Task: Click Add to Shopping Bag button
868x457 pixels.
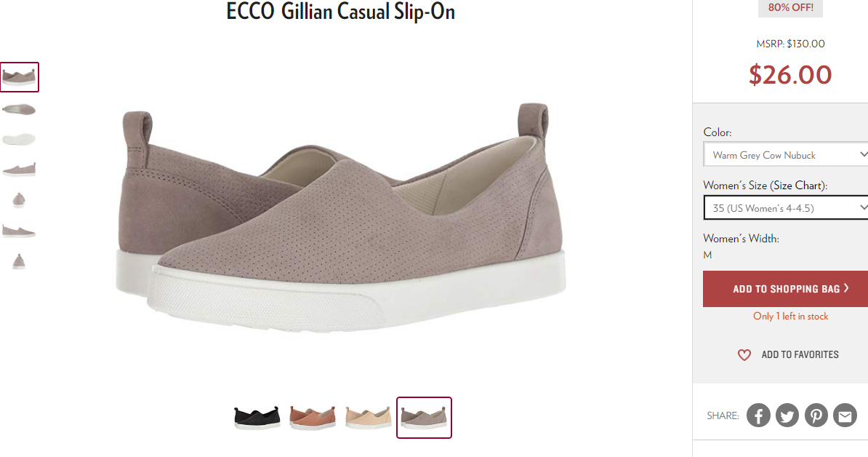Action: [x=786, y=289]
